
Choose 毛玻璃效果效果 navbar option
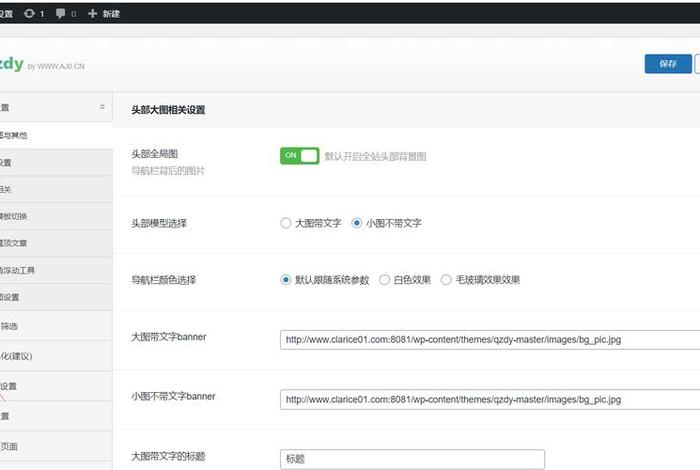[446, 280]
